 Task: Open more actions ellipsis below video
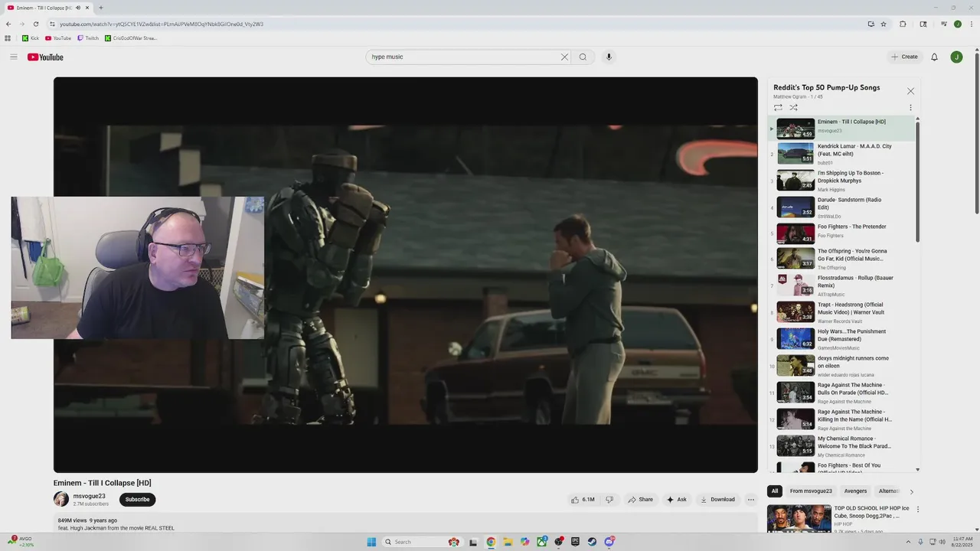click(x=751, y=500)
